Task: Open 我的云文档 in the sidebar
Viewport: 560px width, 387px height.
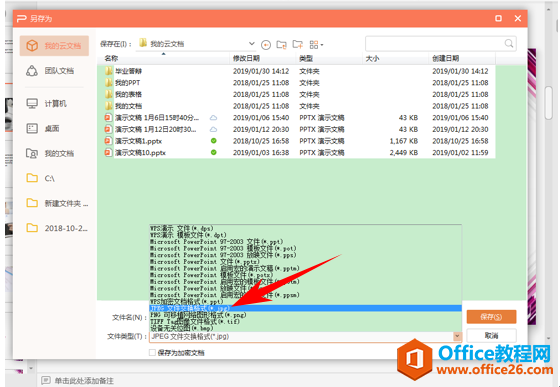Action: pyautogui.click(x=54, y=46)
